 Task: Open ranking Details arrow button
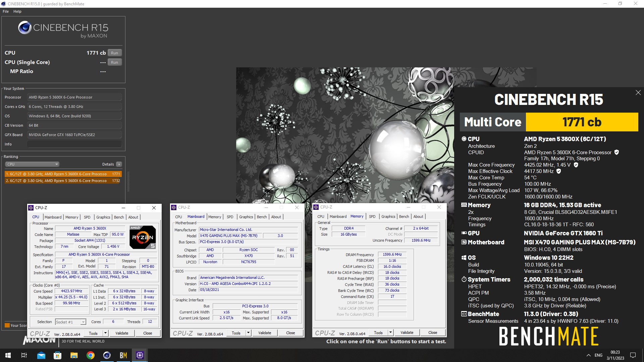pyautogui.click(x=119, y=164)
